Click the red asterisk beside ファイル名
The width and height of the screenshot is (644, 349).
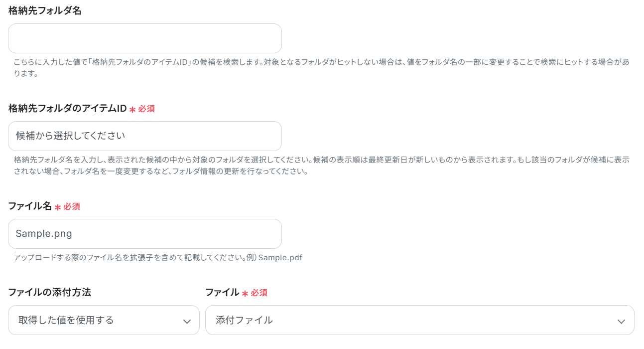(x=58, y=207)
